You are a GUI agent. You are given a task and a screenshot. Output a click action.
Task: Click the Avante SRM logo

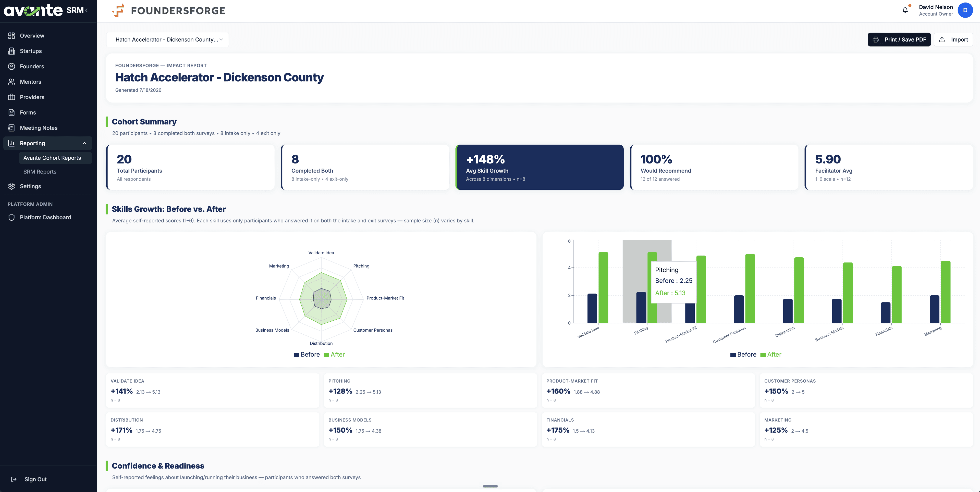tap(43, 10)
